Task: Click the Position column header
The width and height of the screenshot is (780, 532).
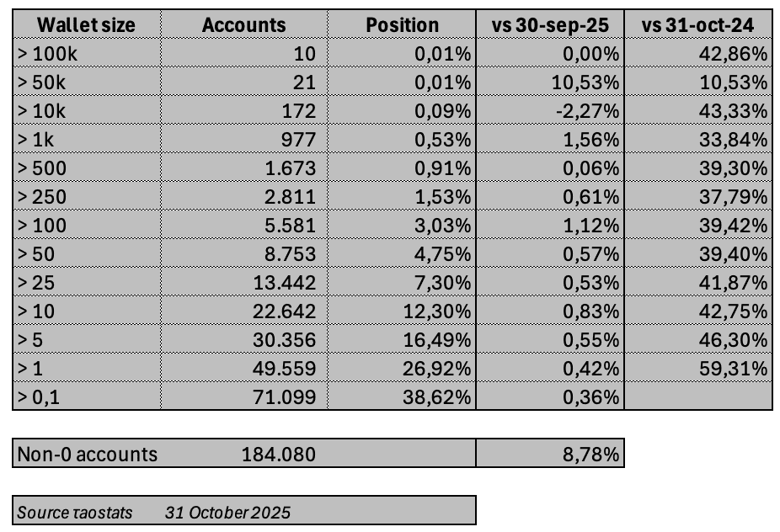Action: point(402,25)
